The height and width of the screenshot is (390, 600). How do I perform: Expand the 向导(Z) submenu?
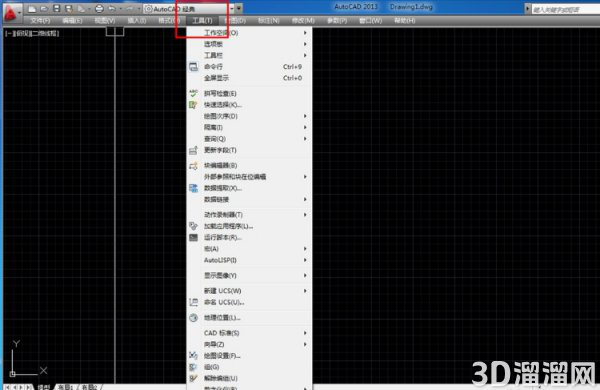(x=249, y=344)
